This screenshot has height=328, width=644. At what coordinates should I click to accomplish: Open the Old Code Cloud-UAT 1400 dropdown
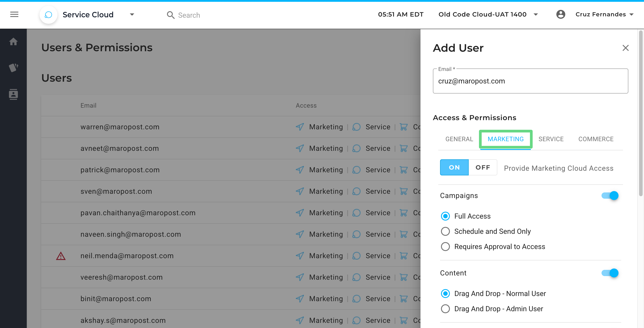(x=536, y=15)
